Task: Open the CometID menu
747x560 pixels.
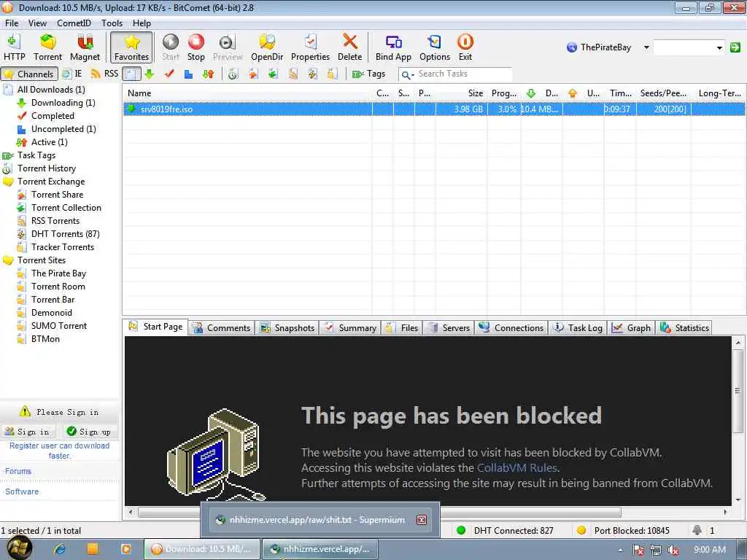Action: (74, 23)
